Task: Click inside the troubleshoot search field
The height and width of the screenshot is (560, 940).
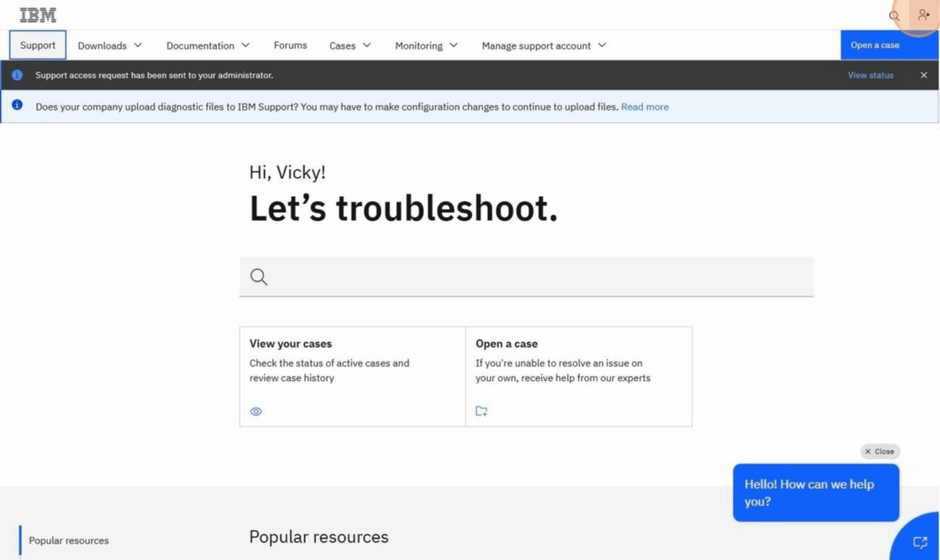Action: coord(526,277)
